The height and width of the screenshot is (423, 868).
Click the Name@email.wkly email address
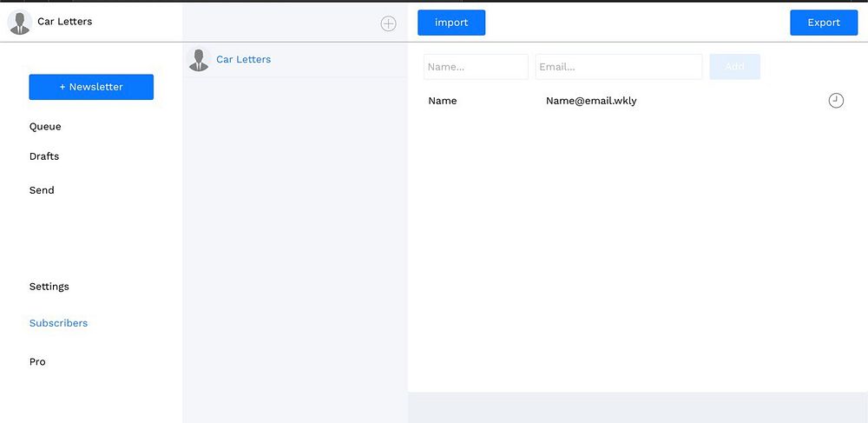(x=591, y=101)
